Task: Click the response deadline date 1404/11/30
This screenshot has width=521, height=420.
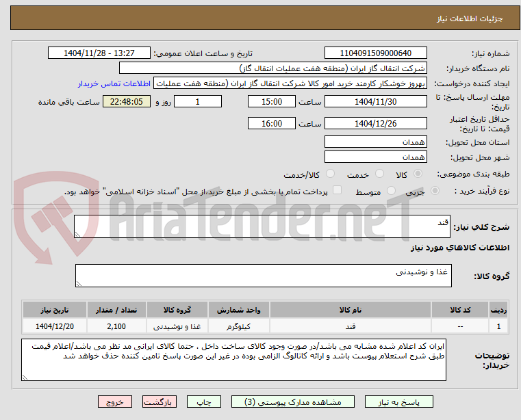Action: click(x=375, y=101)
